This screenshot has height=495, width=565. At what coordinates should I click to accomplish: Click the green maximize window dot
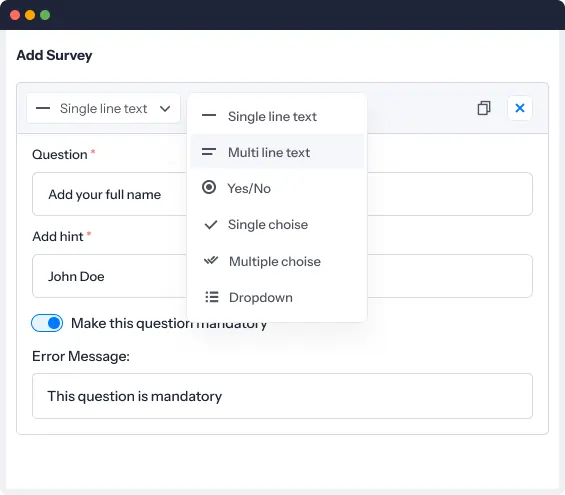coord(45,15)
